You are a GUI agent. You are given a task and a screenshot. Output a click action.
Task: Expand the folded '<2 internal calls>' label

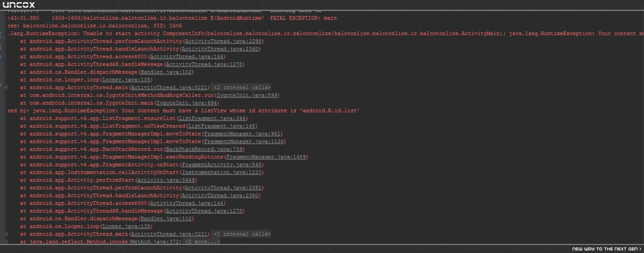pyautogui.click(x=242, y=87)
